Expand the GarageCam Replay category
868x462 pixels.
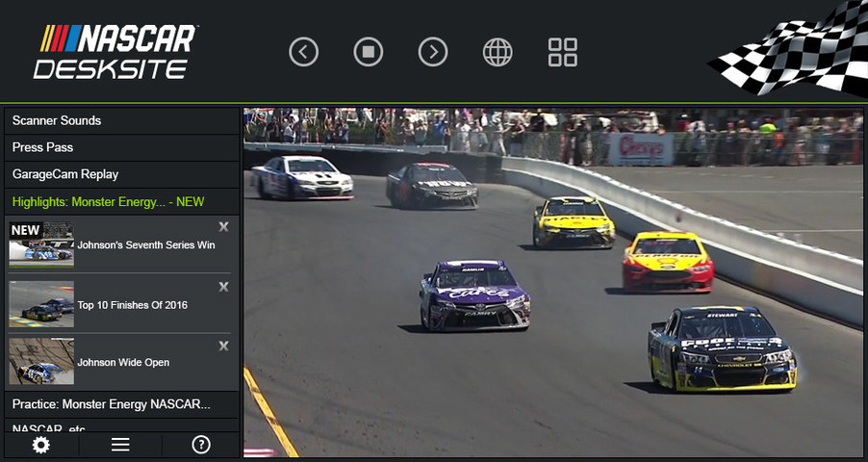121,174
